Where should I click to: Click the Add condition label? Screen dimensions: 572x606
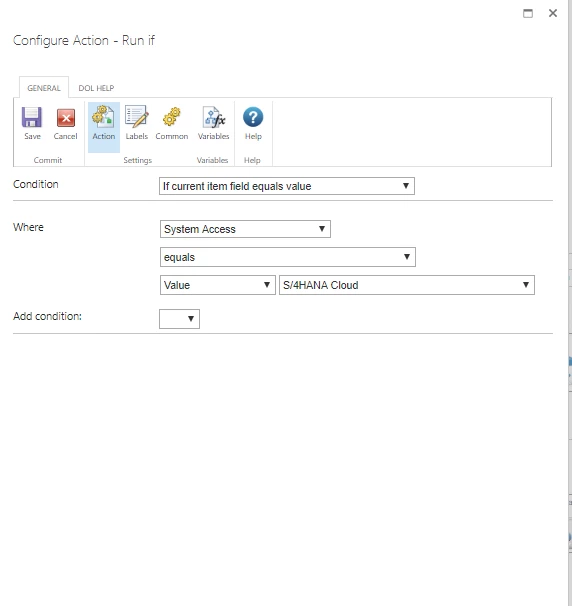pyautogui.click(x=47, y=316)
